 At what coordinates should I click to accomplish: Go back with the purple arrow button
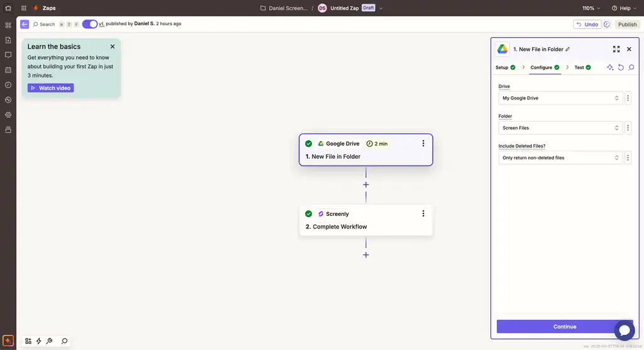(25, 25)
